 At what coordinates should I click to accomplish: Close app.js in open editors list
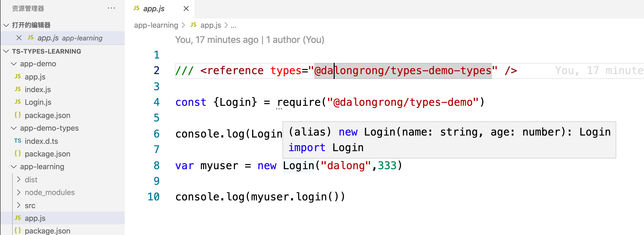click(x=19, y=38)
